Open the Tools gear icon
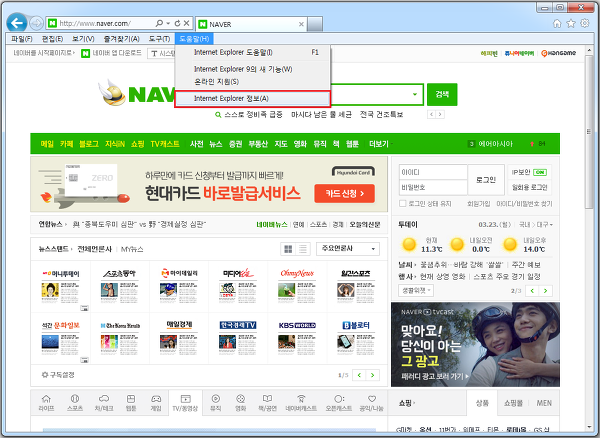Viewport: 600px width, 438px height. (585, 23)
